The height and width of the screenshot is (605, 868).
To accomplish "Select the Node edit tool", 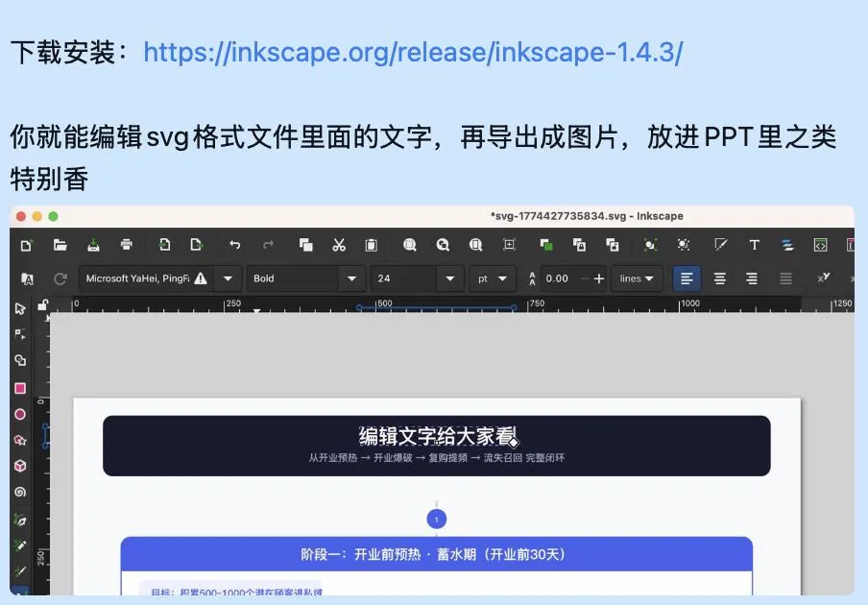I will (x=20, y=334).
